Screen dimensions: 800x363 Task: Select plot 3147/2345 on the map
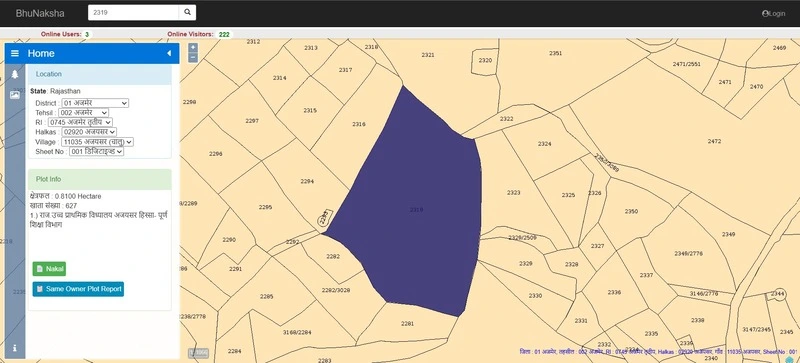[x=756, y=329]
